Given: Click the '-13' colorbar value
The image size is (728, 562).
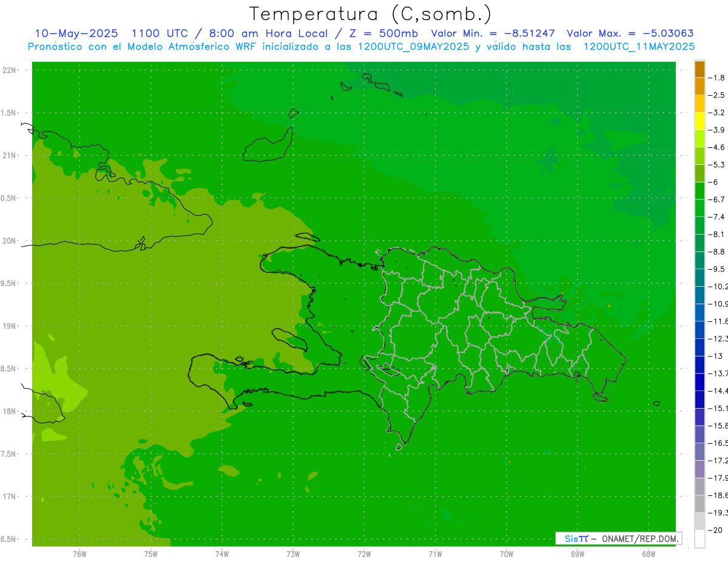Looking at the screenshot, I should 715,356.
